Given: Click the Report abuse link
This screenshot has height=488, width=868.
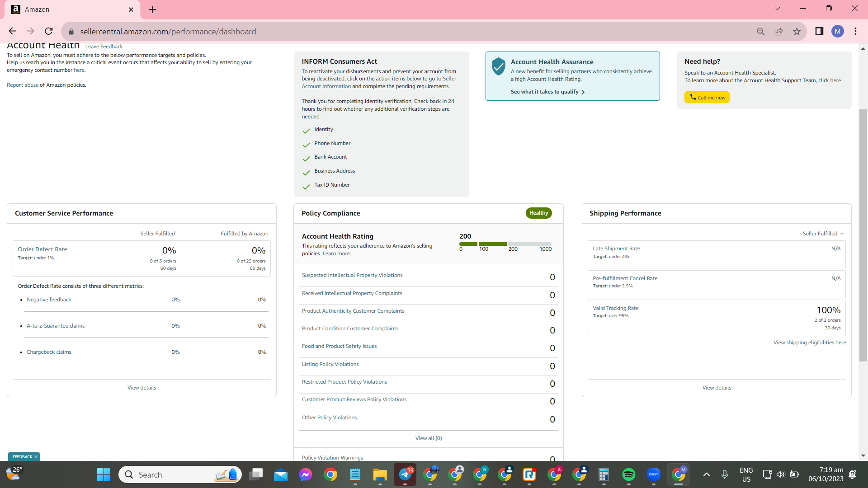Looking at the screenshot, I should pos(23,85).
